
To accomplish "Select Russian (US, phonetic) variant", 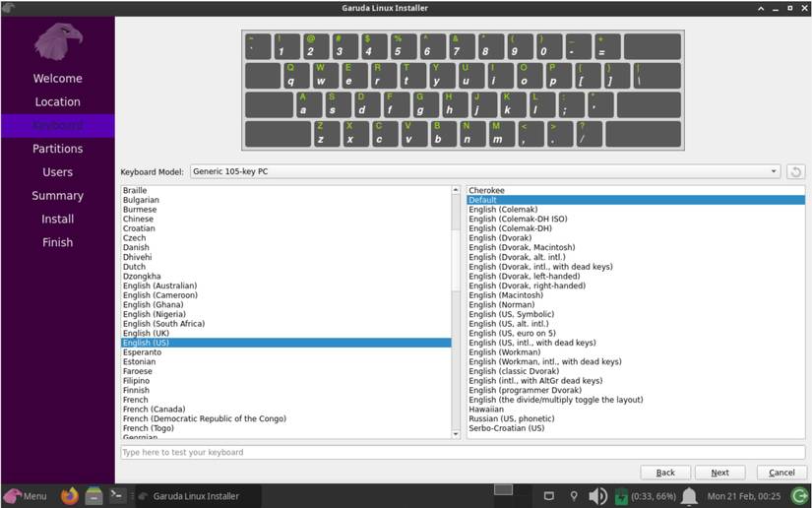I will (x=636, y=418).
